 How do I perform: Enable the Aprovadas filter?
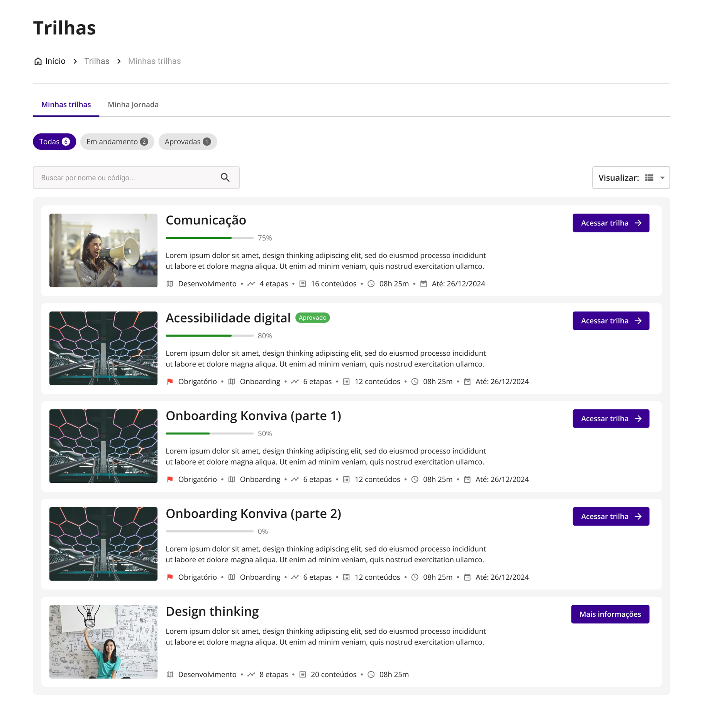(x=188, y=141)
